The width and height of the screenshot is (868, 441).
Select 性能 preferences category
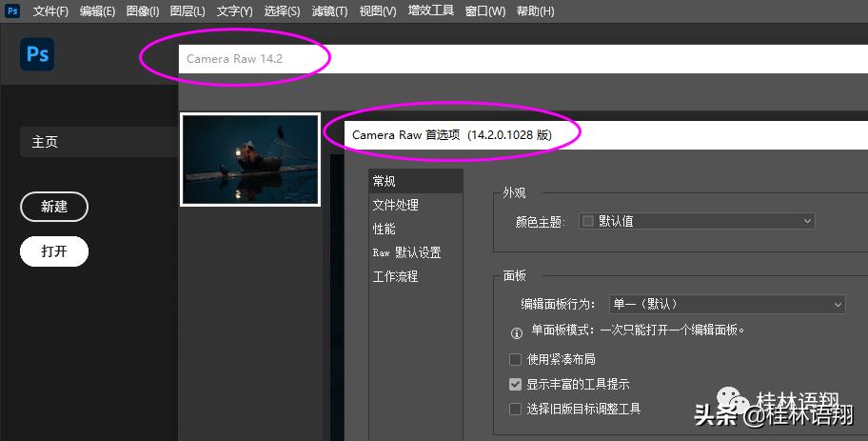coord(416,229)
